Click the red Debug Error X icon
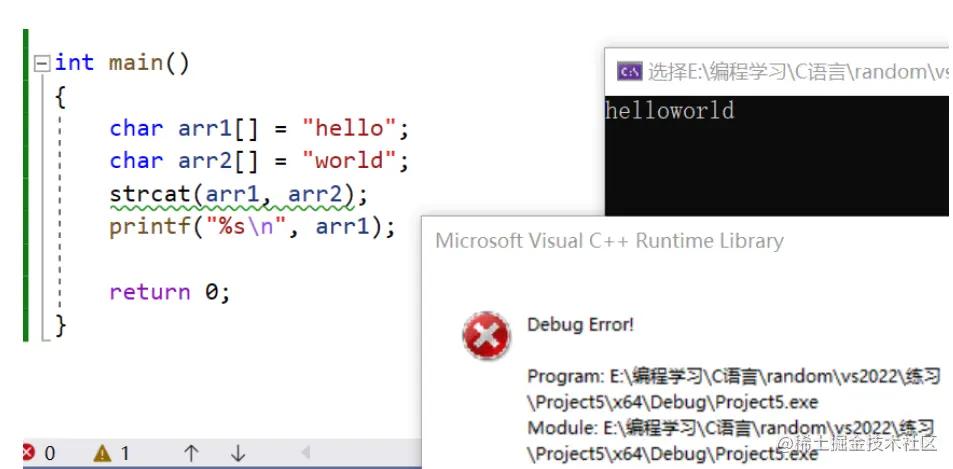This screenshot has height=469, width=953. pyautogui.click(x=486, y=335)
